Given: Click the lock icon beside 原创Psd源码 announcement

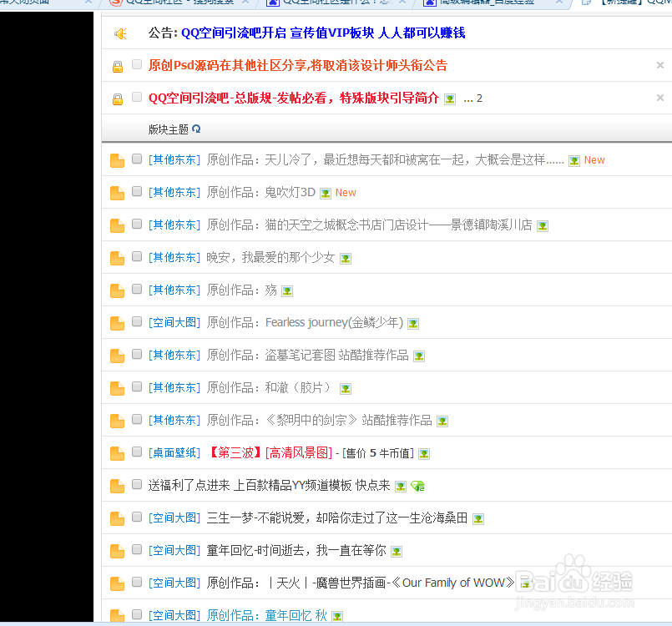Looking at the screenshot, I should tap(118, 67).
